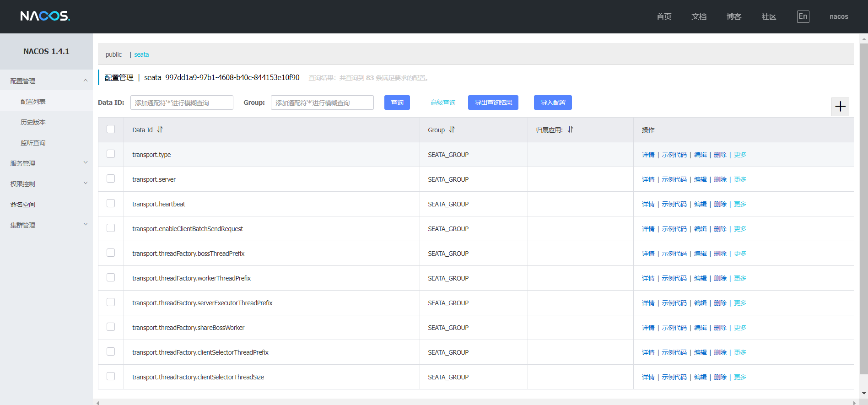
Task: Switch language using the En icon
Action: tap(803, 16)
